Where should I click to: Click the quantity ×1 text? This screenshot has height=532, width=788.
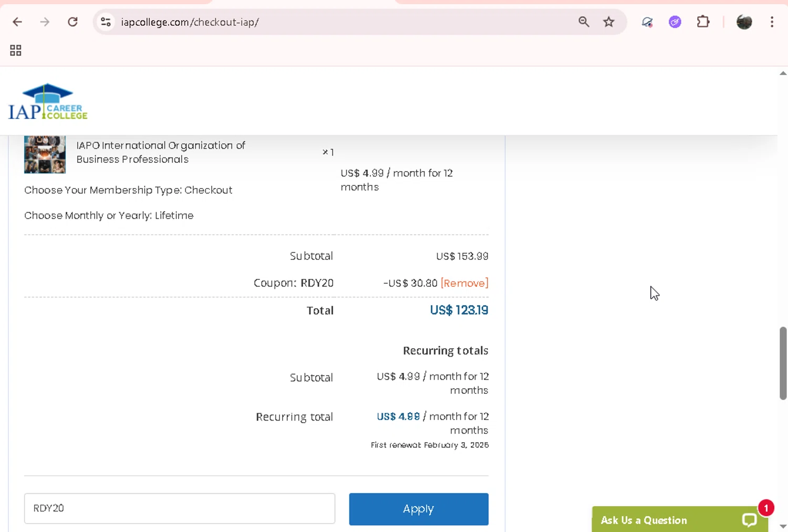tap(328, 152)
